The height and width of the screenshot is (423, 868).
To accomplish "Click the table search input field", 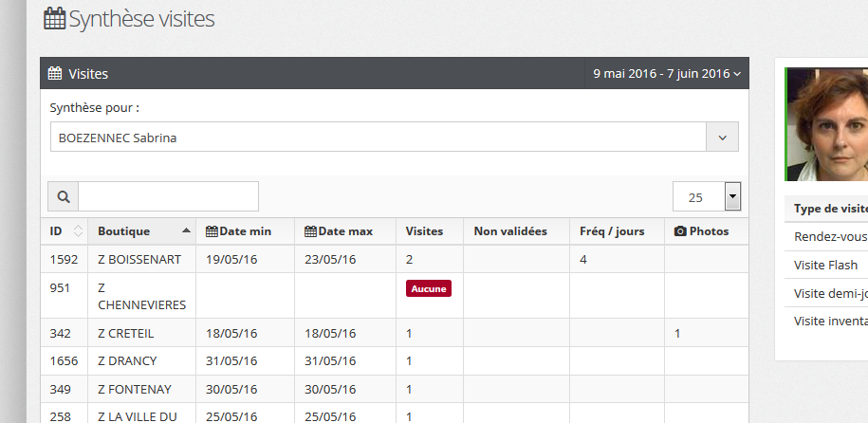I will (x=168, y=196).
